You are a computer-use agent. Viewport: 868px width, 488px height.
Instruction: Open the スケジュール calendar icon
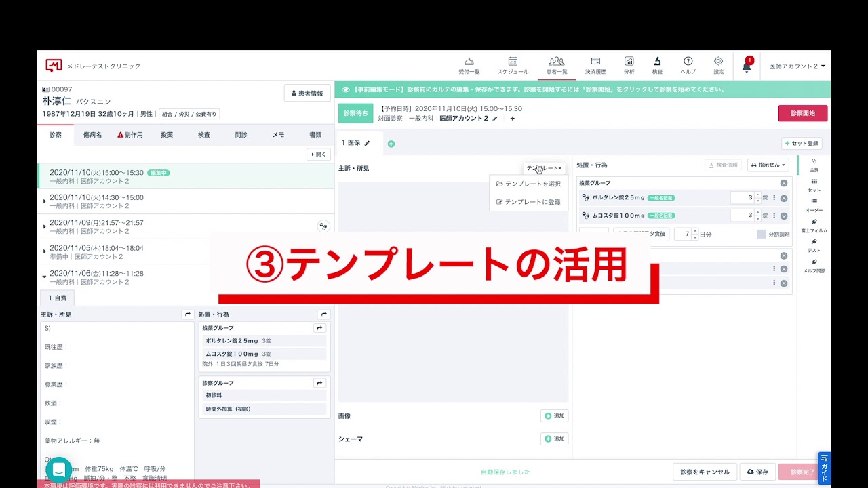[x=513, y=65]
